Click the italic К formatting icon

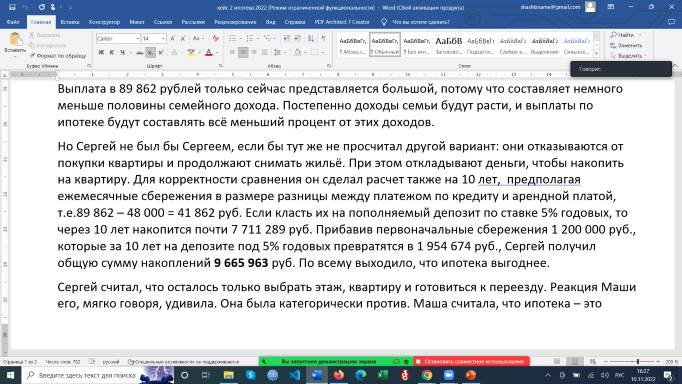[x=111, y=53]
